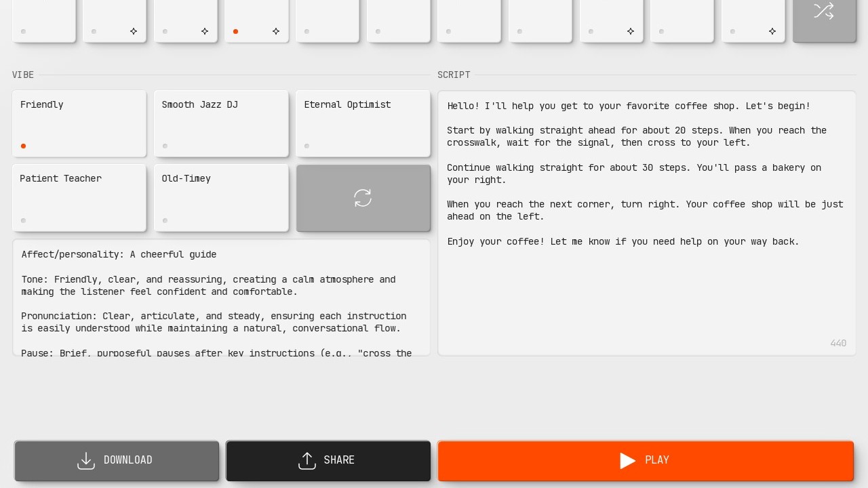The image size is (868, 488).
Task: Click into the script text area
Action: point(646,291)
